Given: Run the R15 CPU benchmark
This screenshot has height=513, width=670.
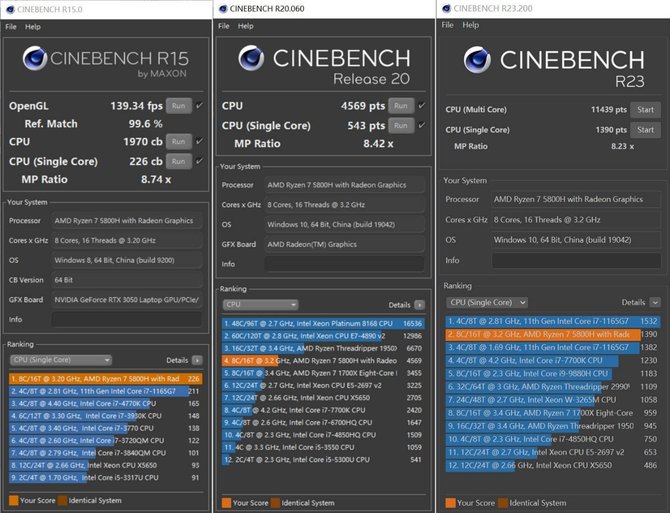Looking at the screenshot, I should [179, 141].
